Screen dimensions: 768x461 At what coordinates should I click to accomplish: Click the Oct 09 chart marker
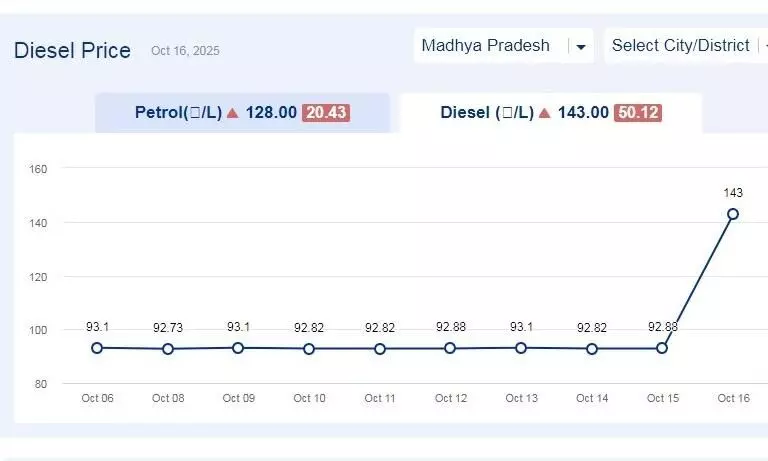[238, 348]
